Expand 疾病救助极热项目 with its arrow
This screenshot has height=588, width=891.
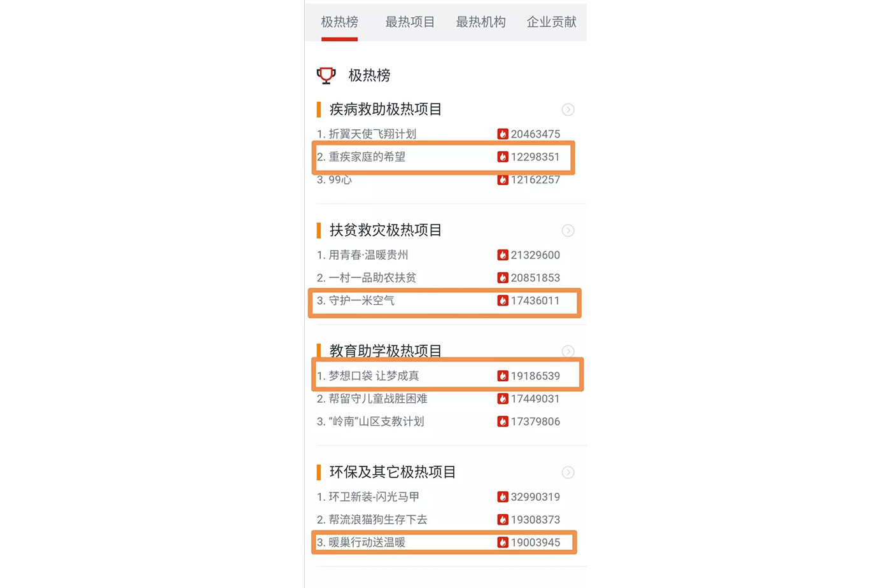[x=568, y=109]
